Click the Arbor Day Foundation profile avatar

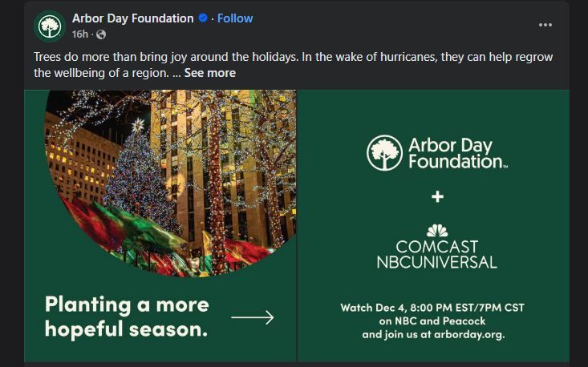pyautogui.click(x=50, y=26)
